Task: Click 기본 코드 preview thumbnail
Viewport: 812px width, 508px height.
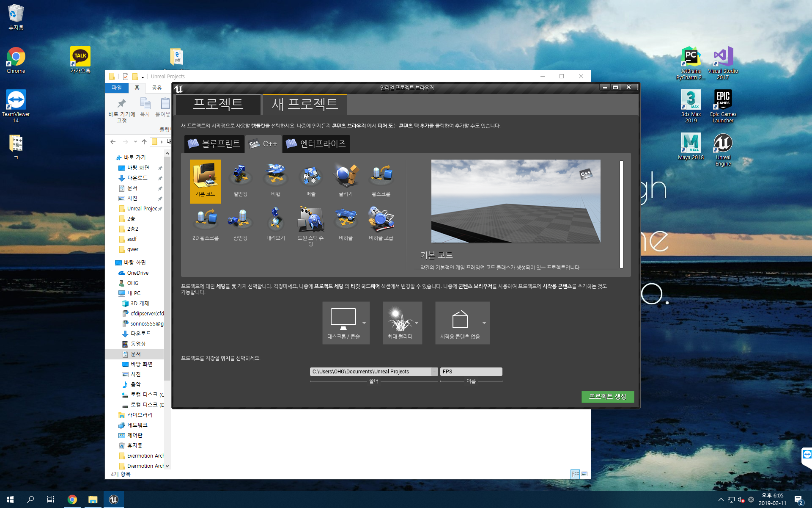Action: [x=516, y=201]
